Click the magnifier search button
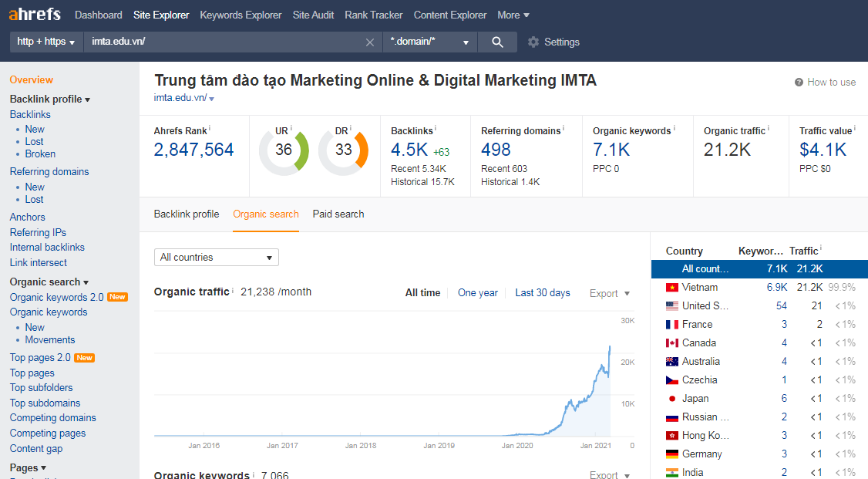Screen dimensions: 868x479 click(497, 42)
